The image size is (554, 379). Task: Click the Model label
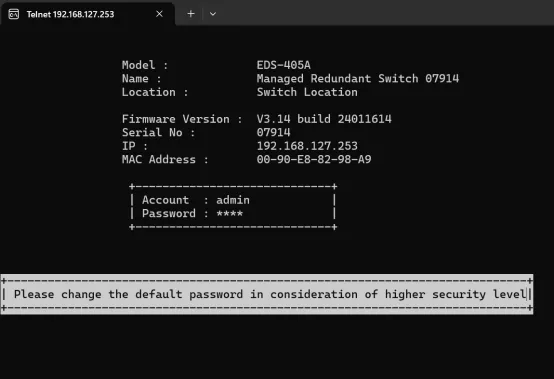(x=145, y=65)
